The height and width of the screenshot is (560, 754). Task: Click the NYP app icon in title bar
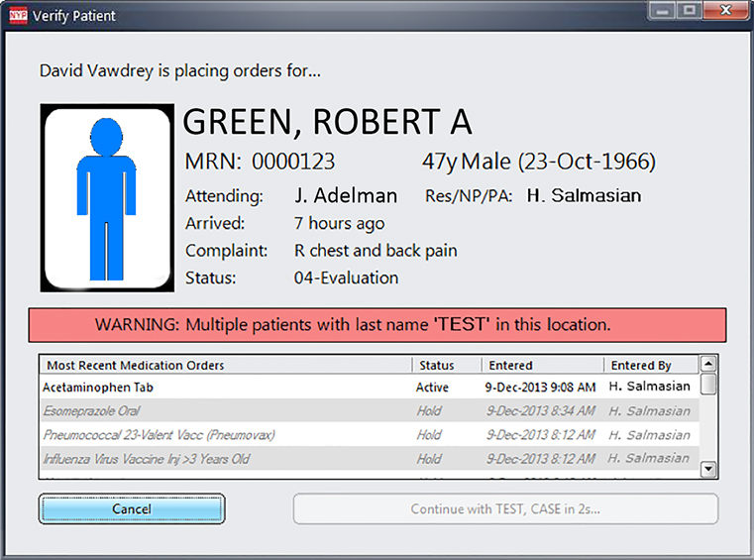17,16
